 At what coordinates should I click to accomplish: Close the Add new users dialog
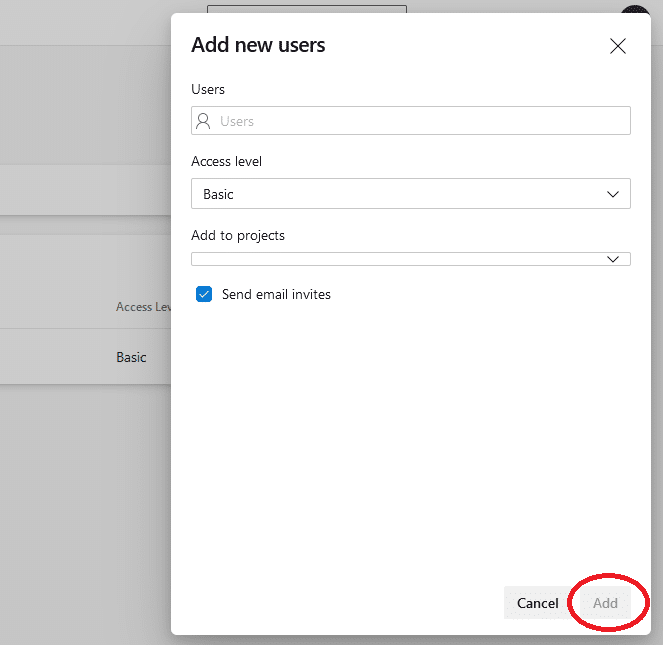(618, 46)
